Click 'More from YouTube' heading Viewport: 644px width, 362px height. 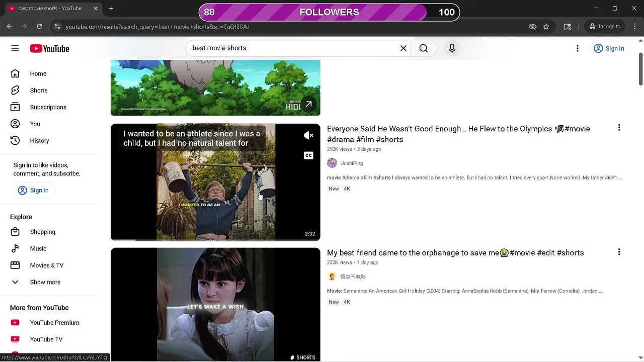[x=39, y=308]
